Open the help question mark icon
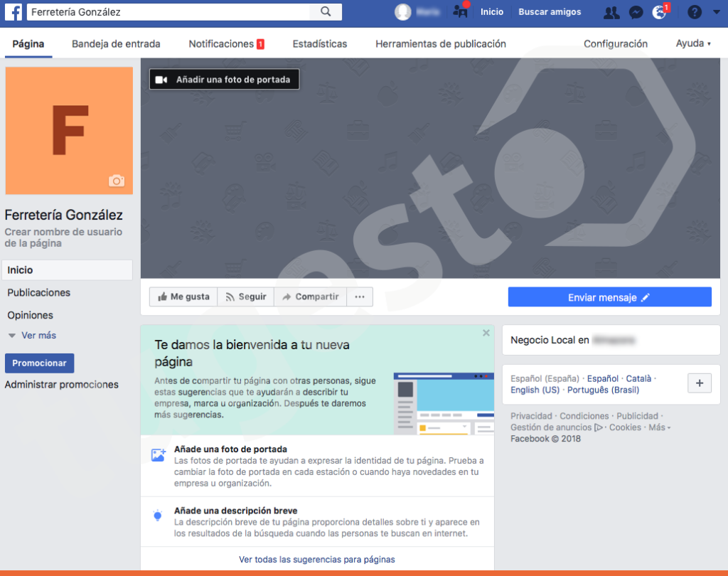Viewport: 728px width, 576px height. (x=694, y=12)
